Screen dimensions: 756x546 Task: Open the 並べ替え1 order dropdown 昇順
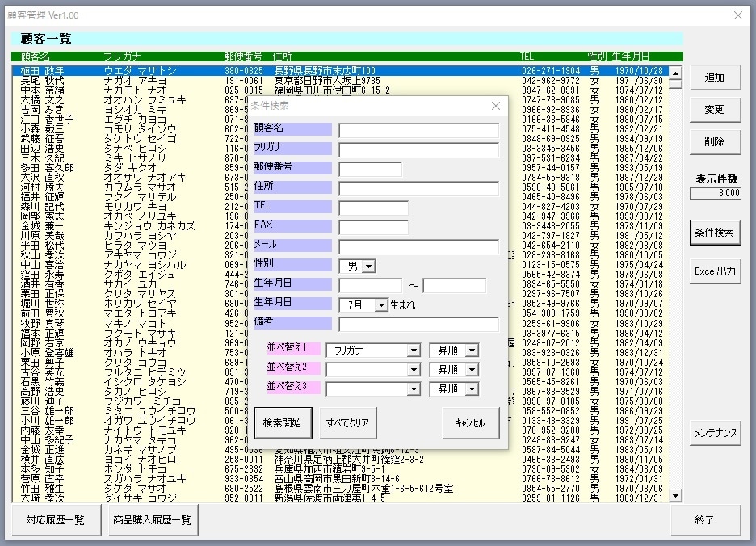coord(472,351)
